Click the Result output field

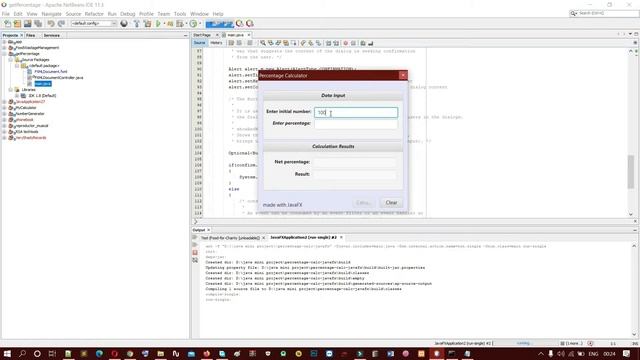(x=354, y=175)
